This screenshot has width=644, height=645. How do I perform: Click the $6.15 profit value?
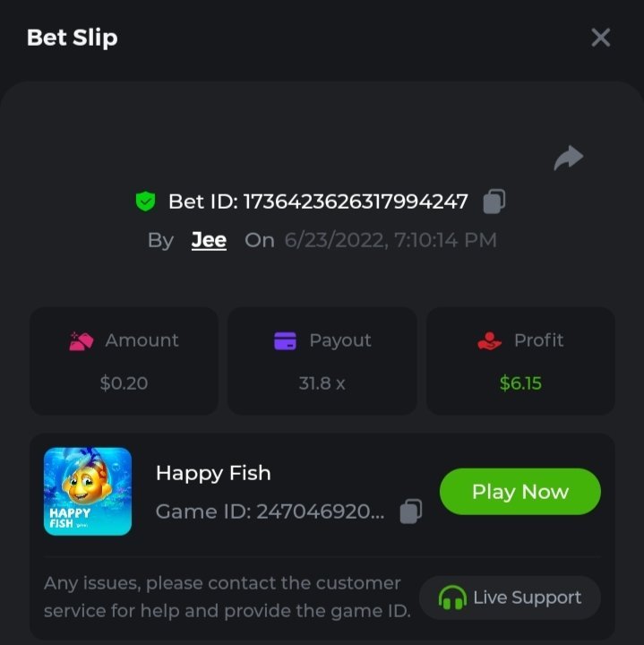point(520,383)
